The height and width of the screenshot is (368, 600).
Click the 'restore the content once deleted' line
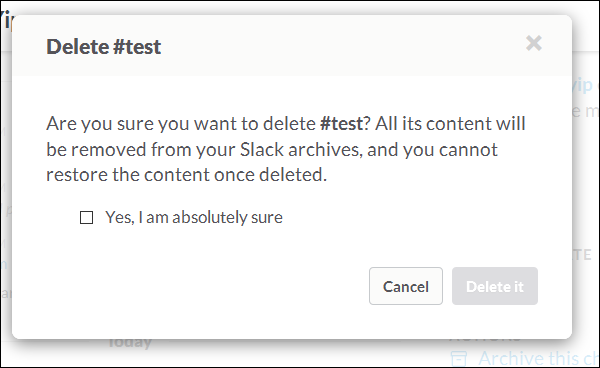[x=186, y=175]
